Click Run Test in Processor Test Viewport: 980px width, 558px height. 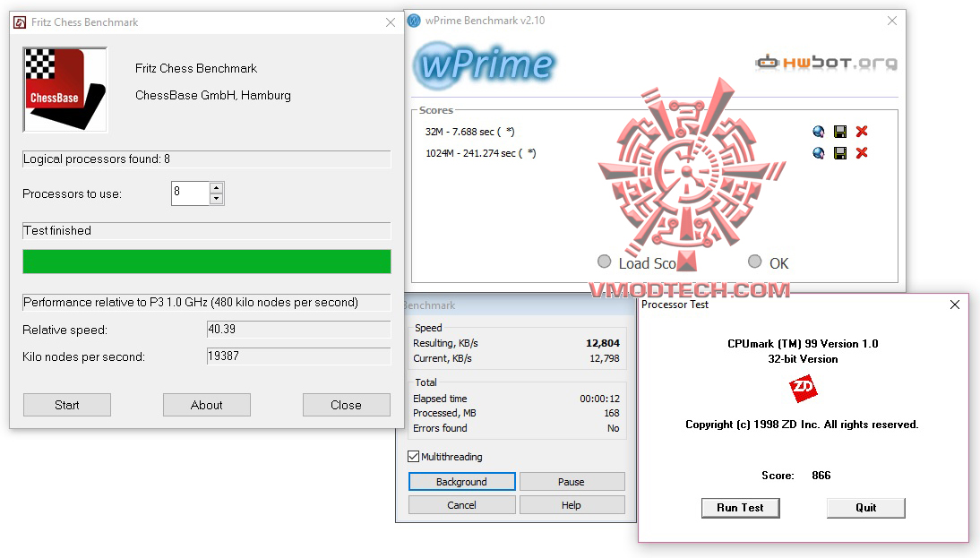pyautogui.click(x=740, y=508)
